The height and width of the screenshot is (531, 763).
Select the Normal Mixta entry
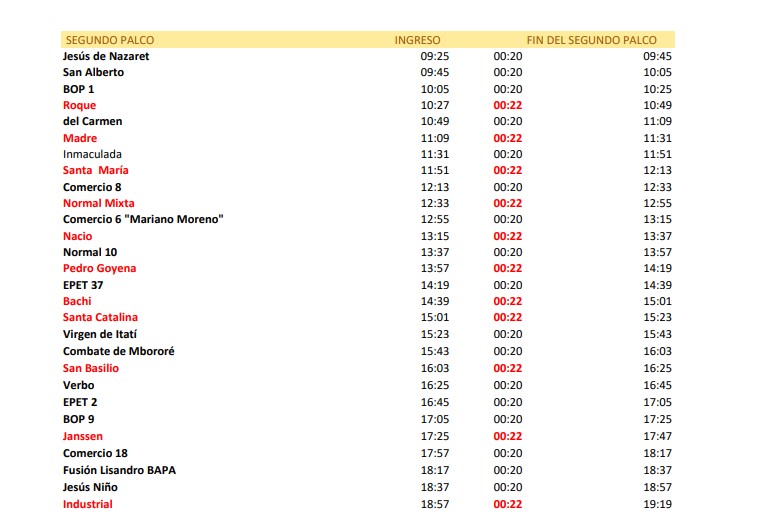[98, 204]
